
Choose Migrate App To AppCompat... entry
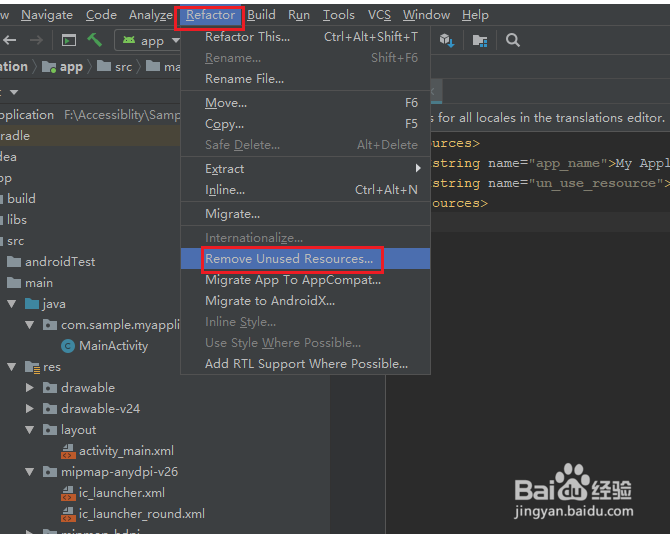point(305,280)
